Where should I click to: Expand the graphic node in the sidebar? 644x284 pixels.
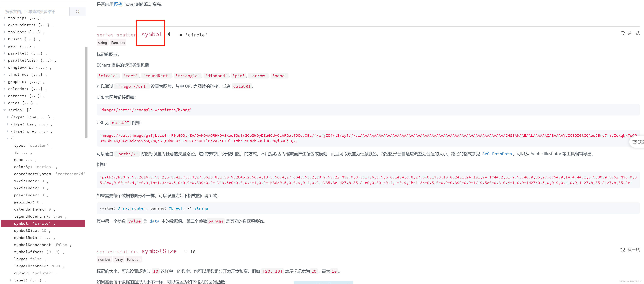pos(5,82)
